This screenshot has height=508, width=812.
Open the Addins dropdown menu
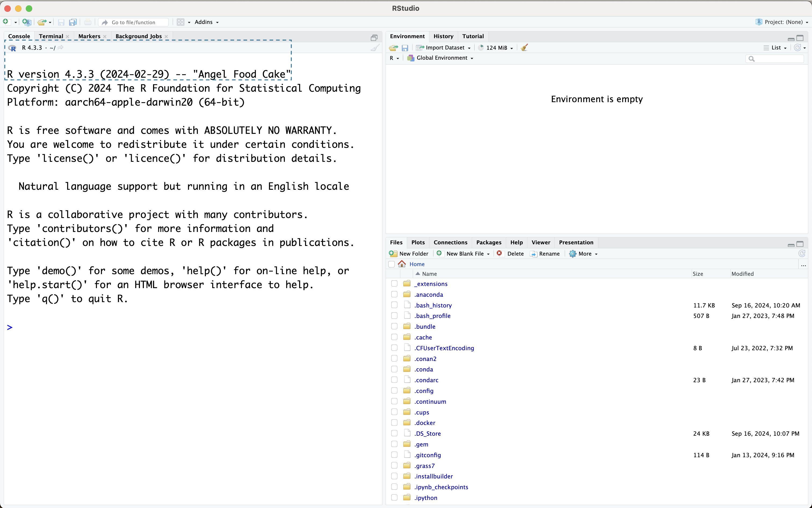point(207,22)
